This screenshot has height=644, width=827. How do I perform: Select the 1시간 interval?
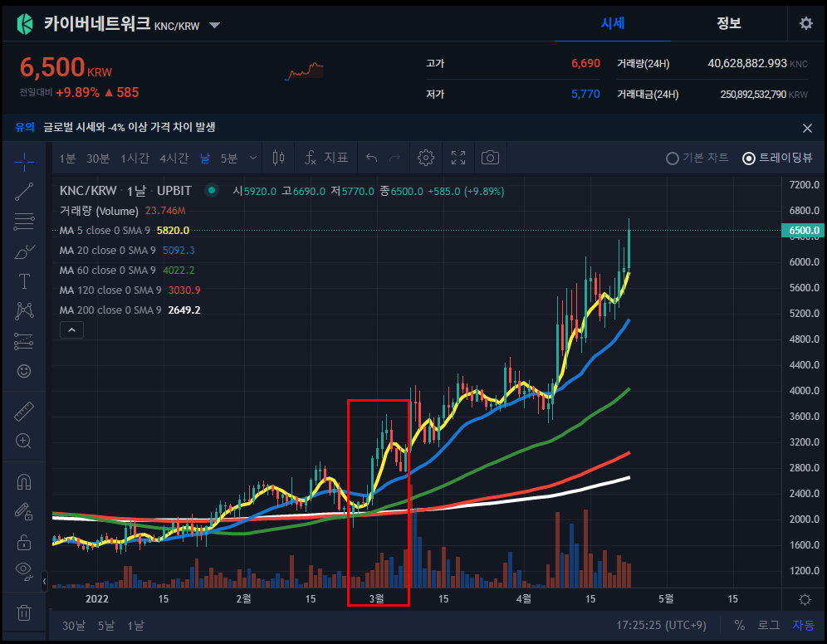[135, 159]
